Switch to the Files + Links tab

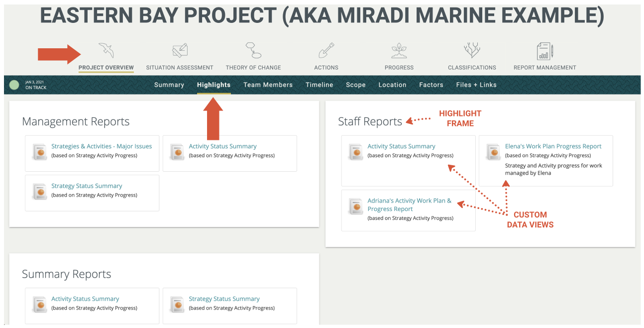[476, 85]
